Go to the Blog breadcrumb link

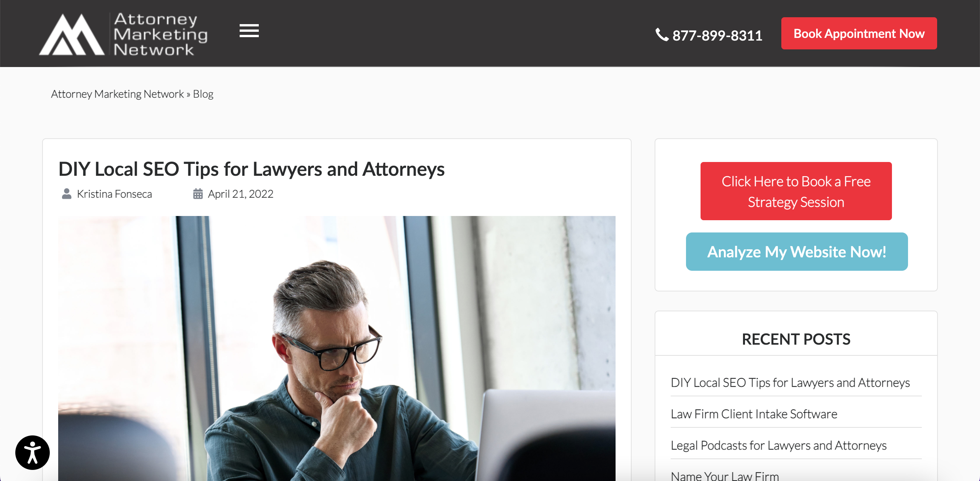(203, 94)
